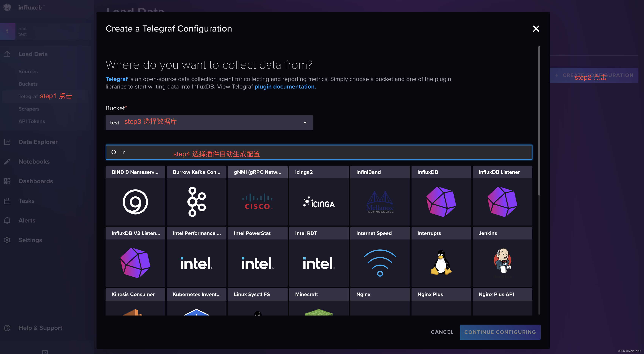The width and height of the screenshot is (644, 354).
Task: Open the plugin documentation link
Action: [x=285, y=87]
